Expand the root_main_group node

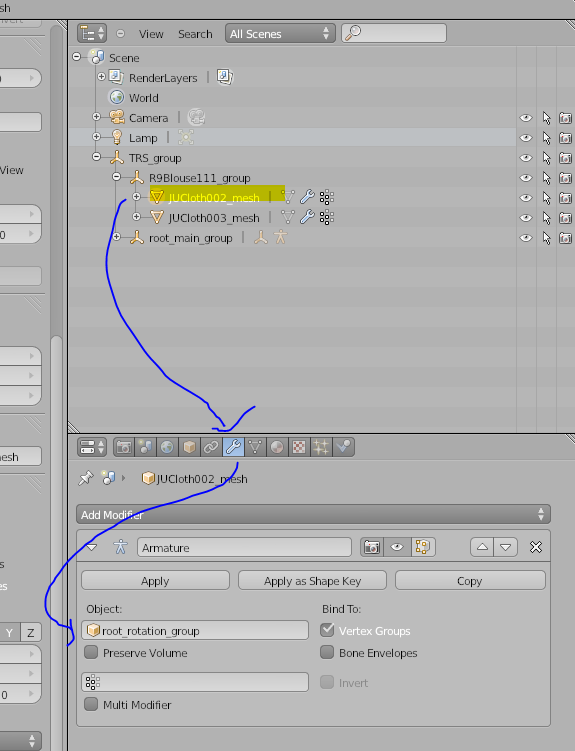116,237
